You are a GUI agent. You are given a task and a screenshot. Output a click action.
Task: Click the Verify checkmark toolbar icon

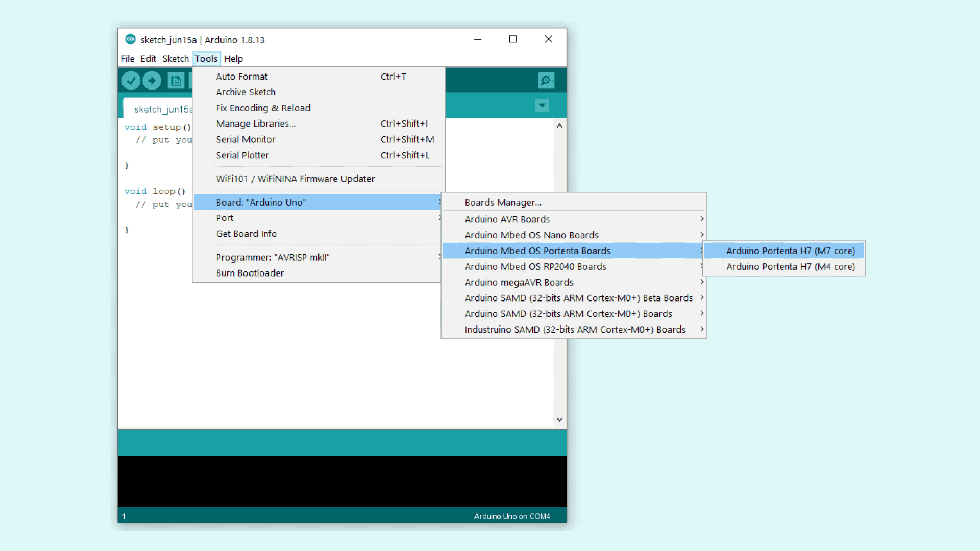point(131,80)
